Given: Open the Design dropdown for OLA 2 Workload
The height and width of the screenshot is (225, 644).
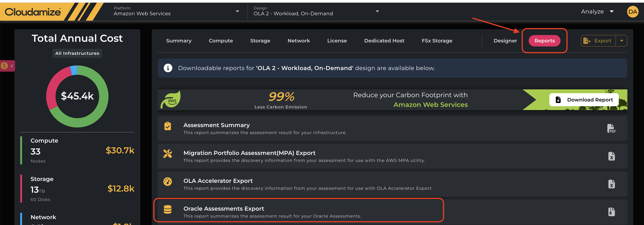Looking at the screenshot, I should [x=377, y=11].
